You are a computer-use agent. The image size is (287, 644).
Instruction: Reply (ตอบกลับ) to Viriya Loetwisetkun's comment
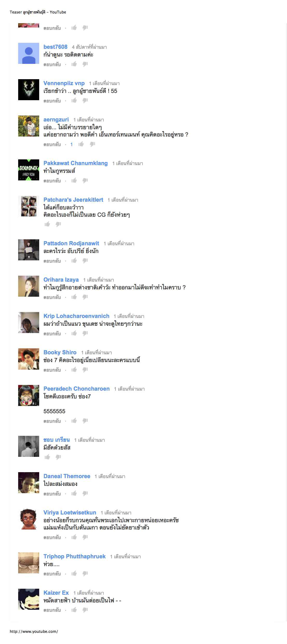pos(52,537)
